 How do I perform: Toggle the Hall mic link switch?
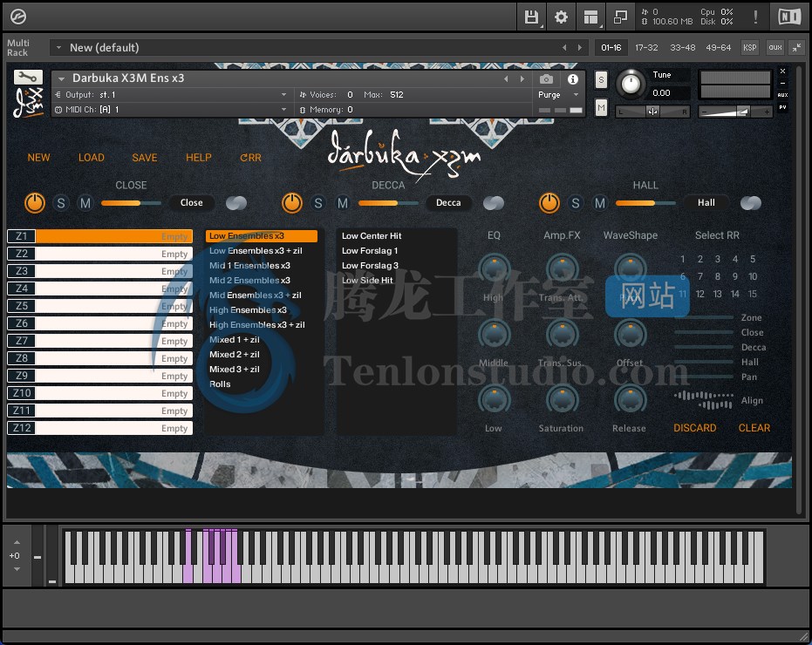tap(751, 203)
